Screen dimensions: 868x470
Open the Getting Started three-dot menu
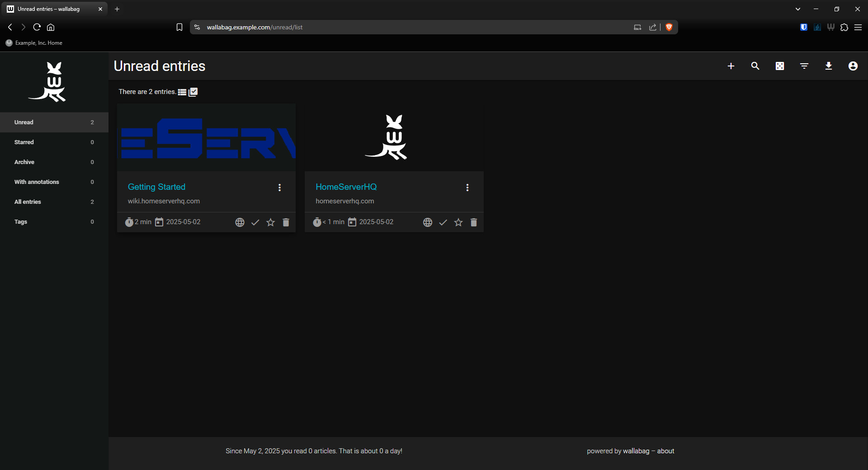279,188
